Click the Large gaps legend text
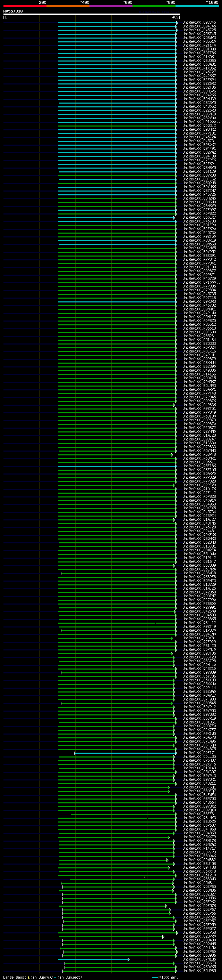 pos(43,977)
